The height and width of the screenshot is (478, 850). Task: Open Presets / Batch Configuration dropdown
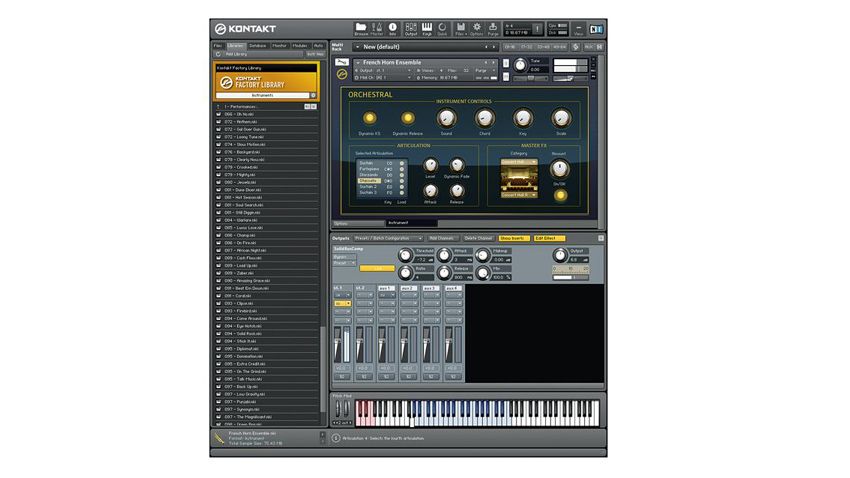click(388, 238)
